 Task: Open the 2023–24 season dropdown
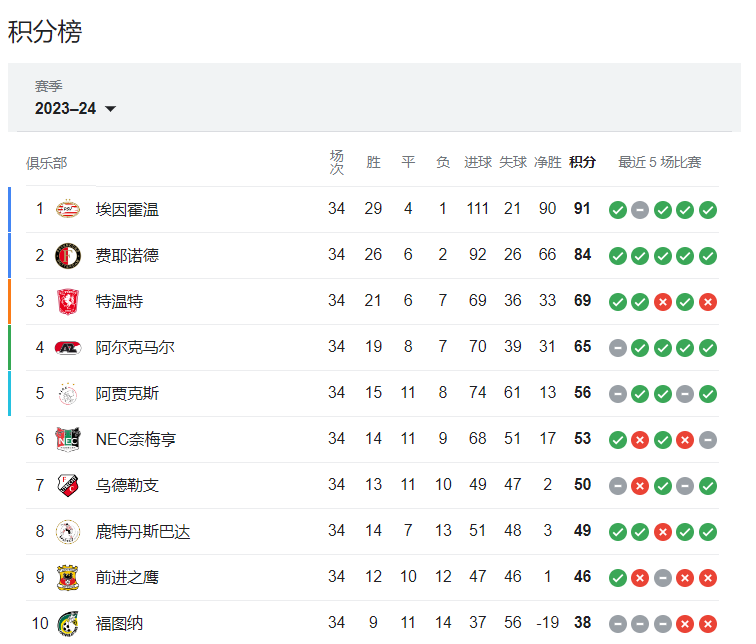point(75,108)
